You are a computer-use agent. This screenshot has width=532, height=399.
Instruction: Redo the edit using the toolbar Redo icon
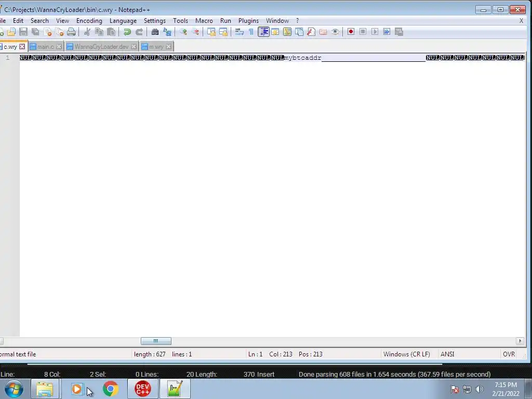139,32
